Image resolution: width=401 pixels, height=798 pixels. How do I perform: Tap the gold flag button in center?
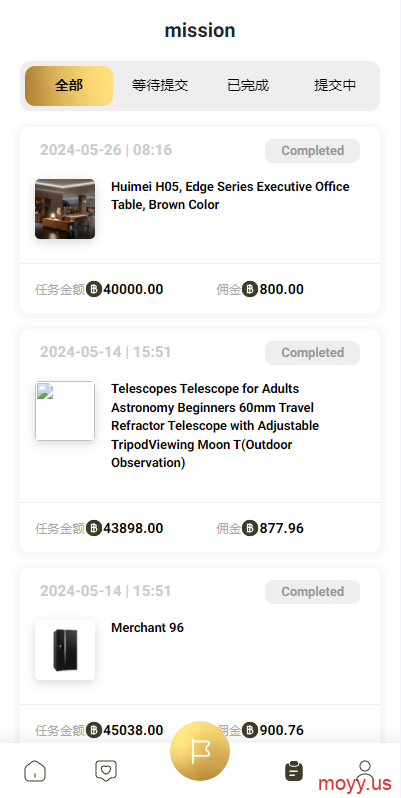[200, 751]
